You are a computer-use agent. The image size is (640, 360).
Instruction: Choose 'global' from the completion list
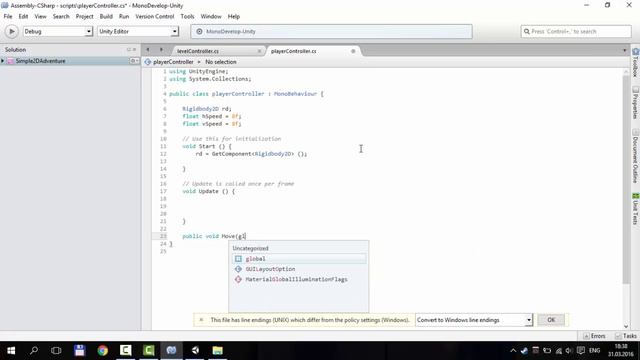tap(299, 259)
